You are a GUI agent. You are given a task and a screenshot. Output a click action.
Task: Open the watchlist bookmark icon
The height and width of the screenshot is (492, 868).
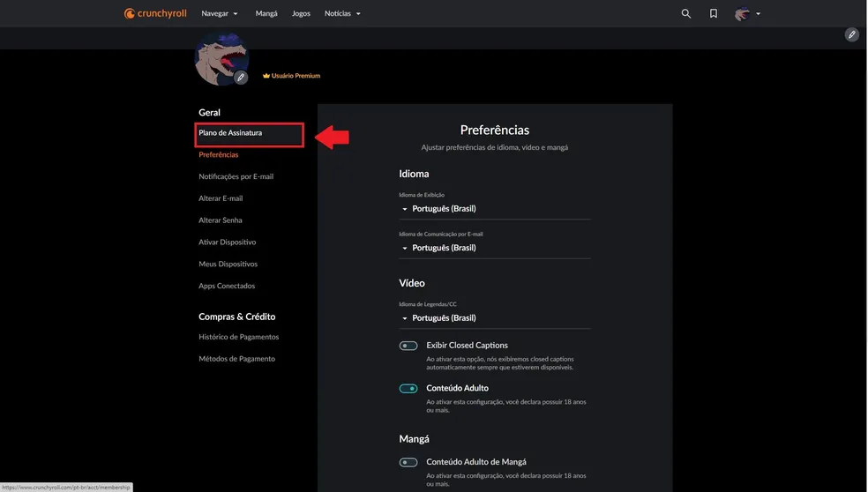[714, 14]
